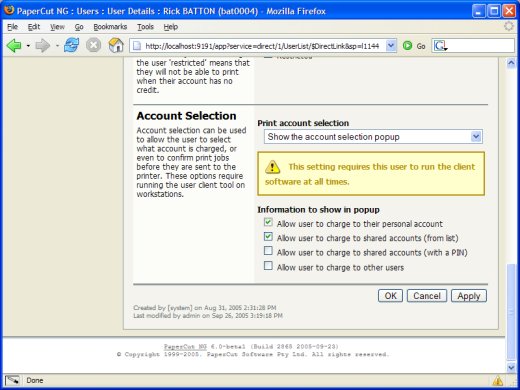Screen dimensions: 520x390
Task: Open the Back button history dropdown arrow
Action: pos(28,46)
